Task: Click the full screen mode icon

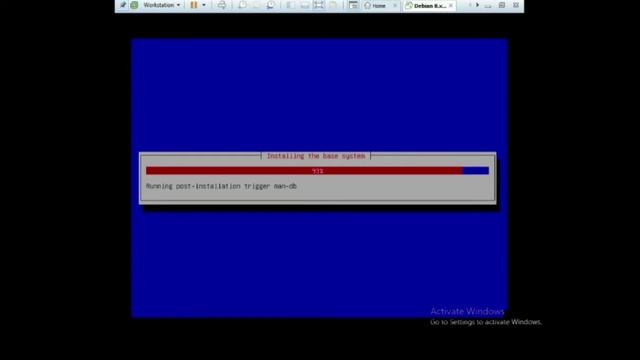Action: point(319,5)
